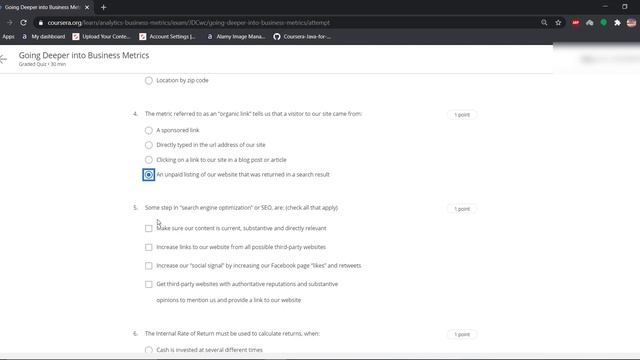The image size is (640, 360).
Task: Click the question 5 search engine optimization text
Action: 241,208
